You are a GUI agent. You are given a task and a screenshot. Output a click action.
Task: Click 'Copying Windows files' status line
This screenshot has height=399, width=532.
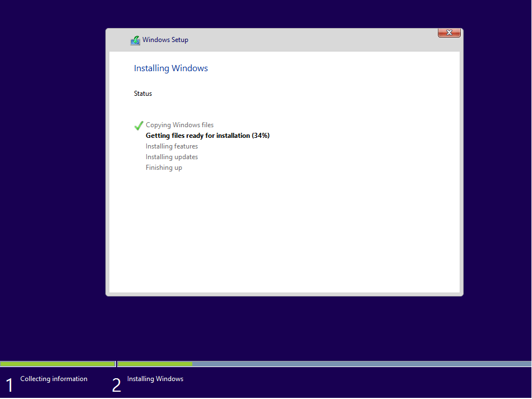tap(179, 125)
